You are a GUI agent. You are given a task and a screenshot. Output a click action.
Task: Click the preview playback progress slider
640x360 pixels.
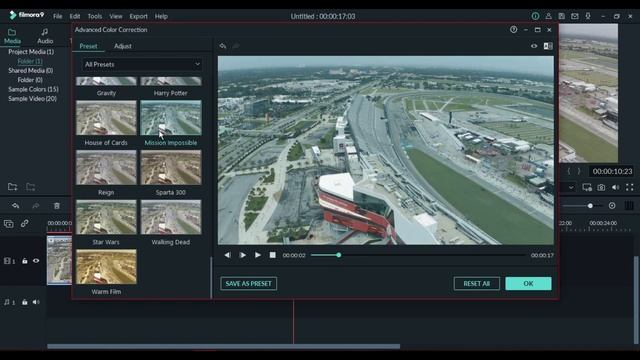[x=418, y=255]
